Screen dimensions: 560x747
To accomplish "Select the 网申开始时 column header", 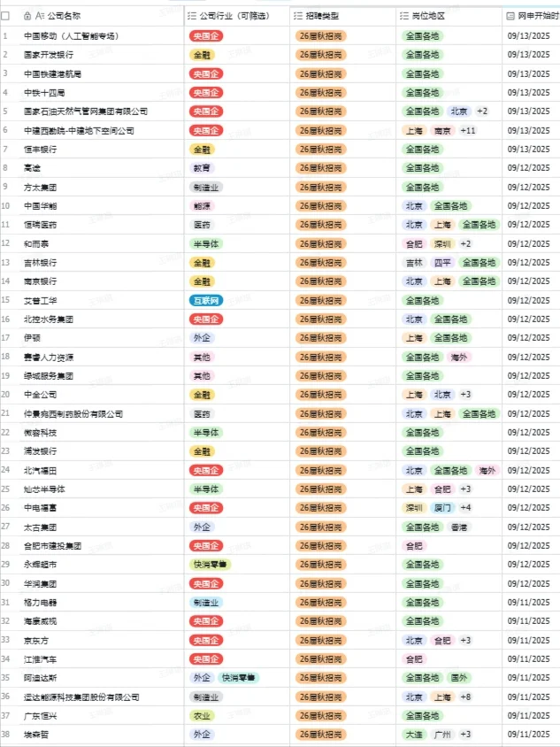I will coord(532,16).
